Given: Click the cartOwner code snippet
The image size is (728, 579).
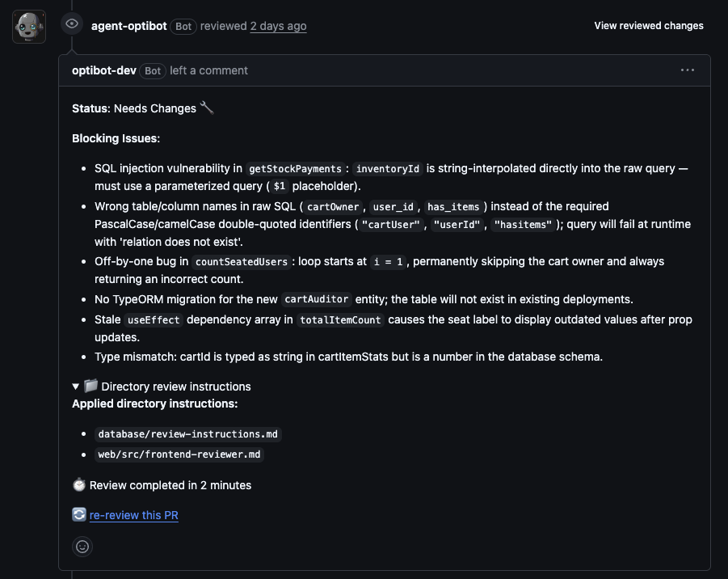Looking at the screenshot, I should [333, 207].
